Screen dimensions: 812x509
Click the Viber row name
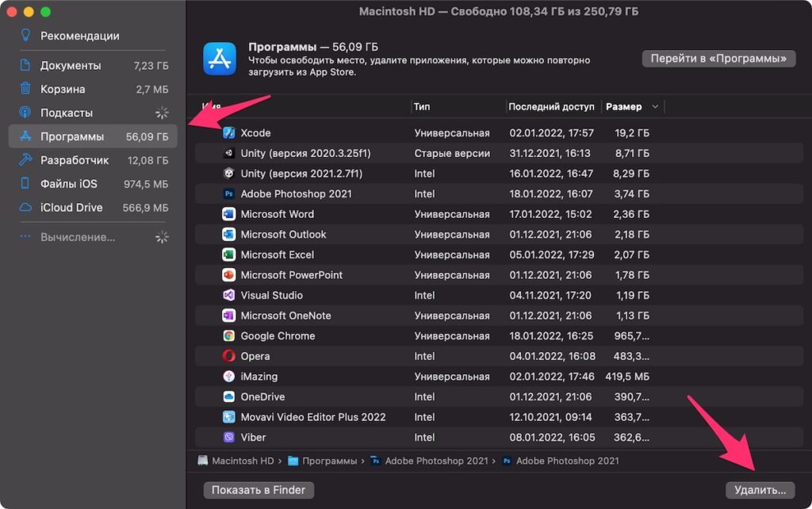253,438
